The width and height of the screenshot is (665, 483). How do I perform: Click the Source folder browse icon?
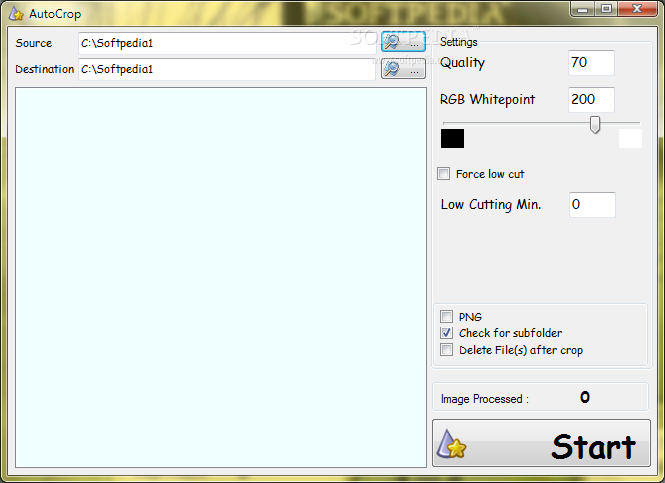[403, 42]
